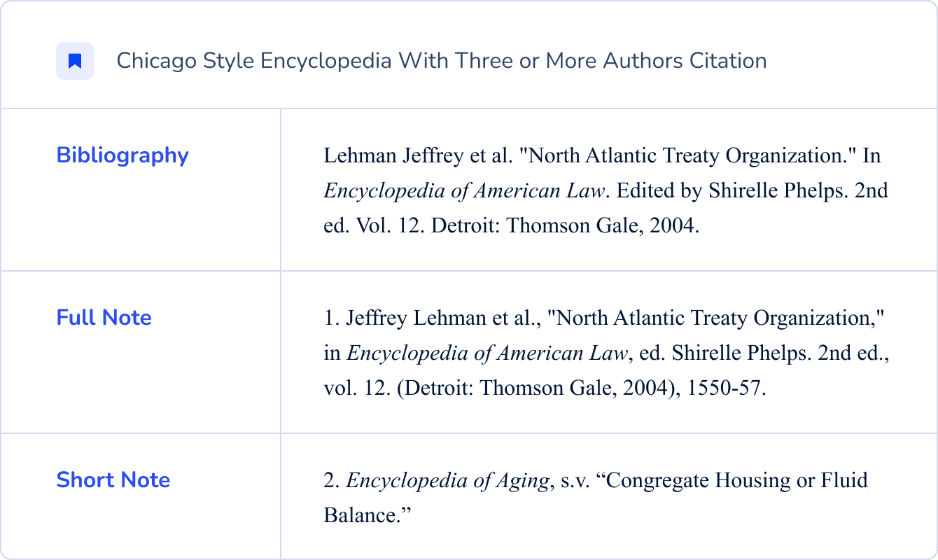
Task: Click the italic Encyclopedia of American Law in Full Note
Action: 486,353
